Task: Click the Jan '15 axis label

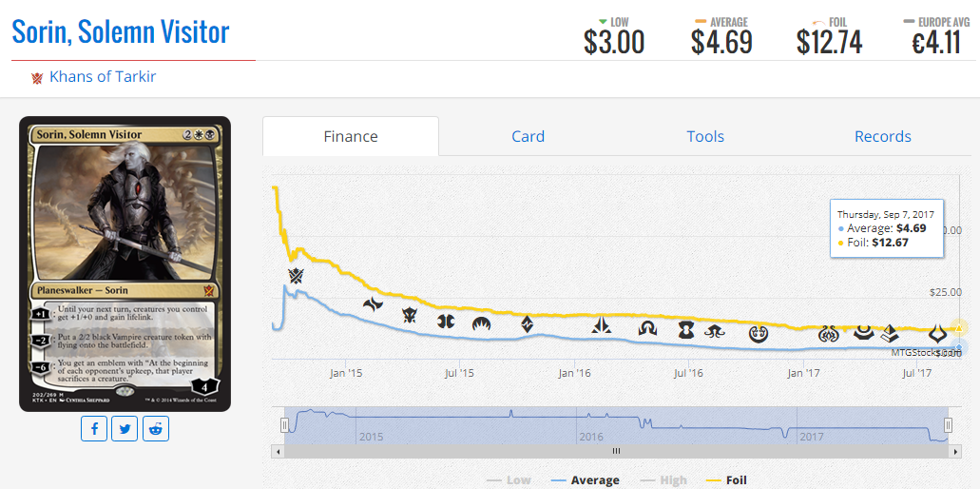Action: [x=346, y=373]
